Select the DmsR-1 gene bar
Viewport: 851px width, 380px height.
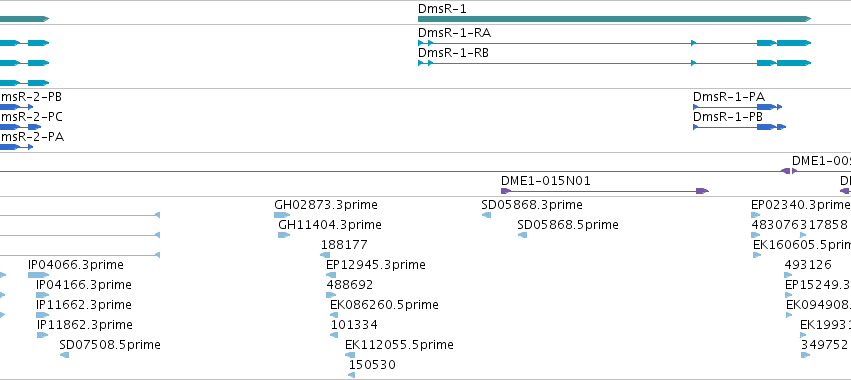614,19
